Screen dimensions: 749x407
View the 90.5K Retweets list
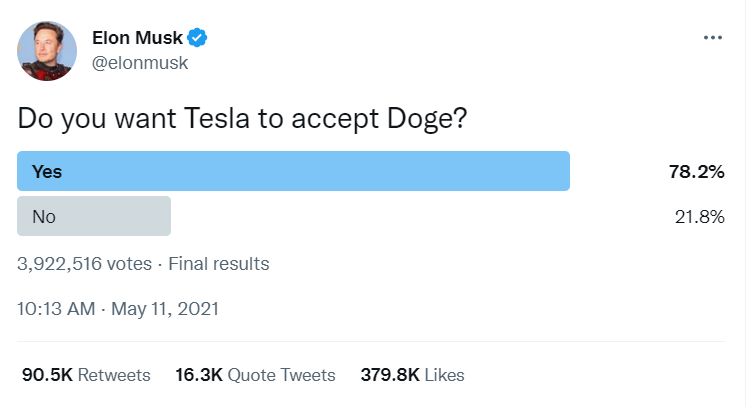coord(86,375)
